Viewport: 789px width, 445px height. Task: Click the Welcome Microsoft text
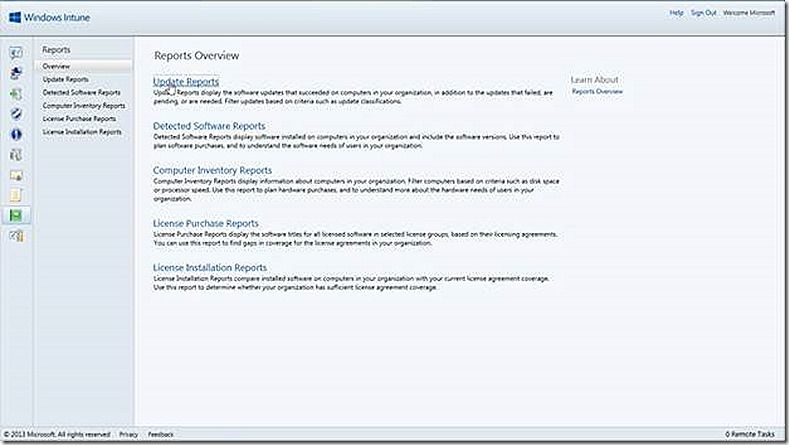click(749, 13)
